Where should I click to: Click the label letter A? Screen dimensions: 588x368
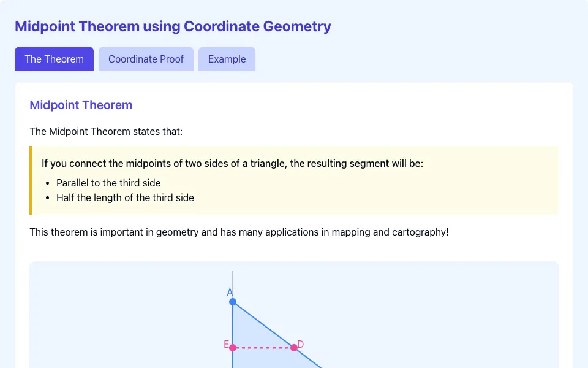[230, 292]
